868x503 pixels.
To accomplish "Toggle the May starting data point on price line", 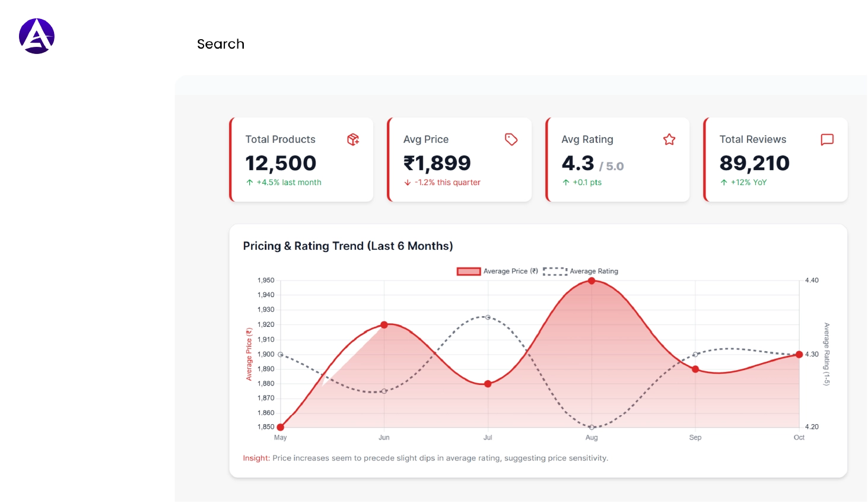I will pos(280,426).
